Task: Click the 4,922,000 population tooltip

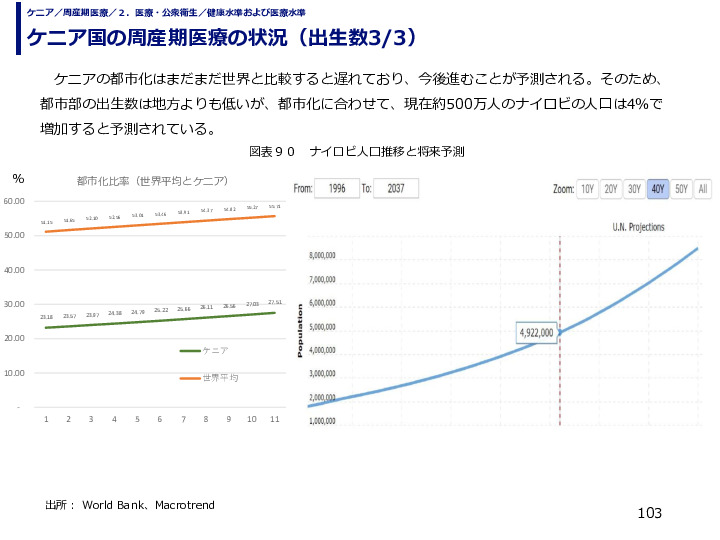Action: point(536,332)
